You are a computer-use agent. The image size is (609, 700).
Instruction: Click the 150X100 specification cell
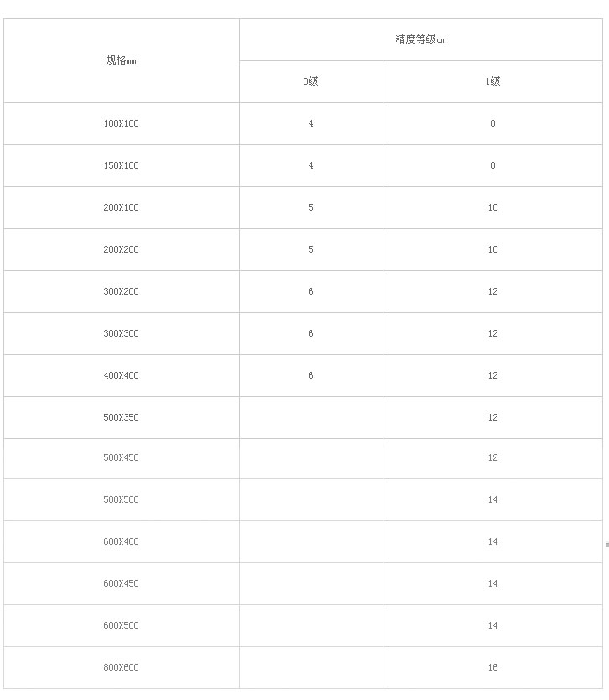(122, 165)
